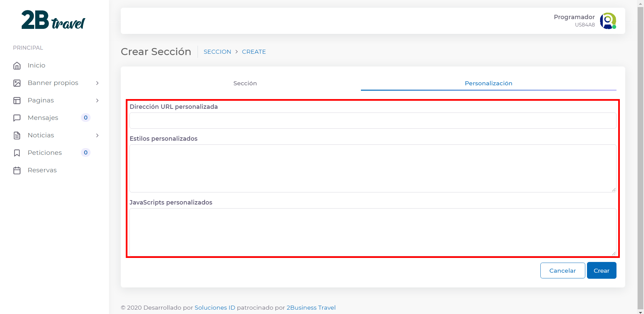This screenshot has width=644, height=314.
Task: Focus the Dirección URL personalizada field
Action: (x=373, y=121)
